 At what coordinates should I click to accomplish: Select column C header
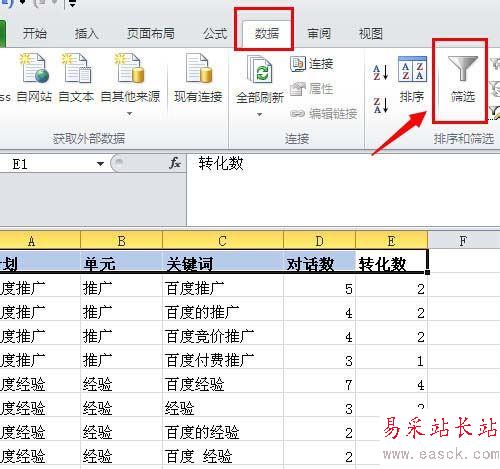pyautogui.click(x=223, y=241)
